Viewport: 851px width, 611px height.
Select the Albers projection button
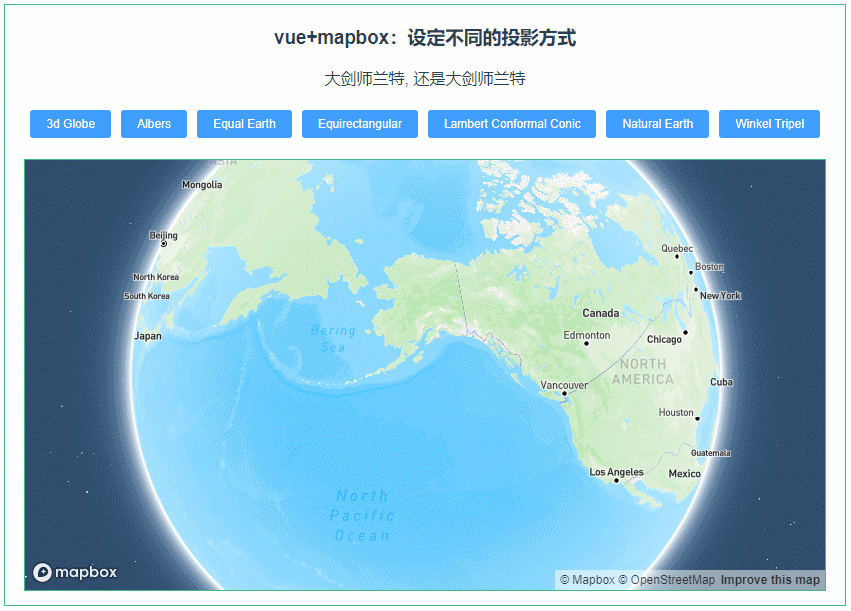(x=154, y=124)
